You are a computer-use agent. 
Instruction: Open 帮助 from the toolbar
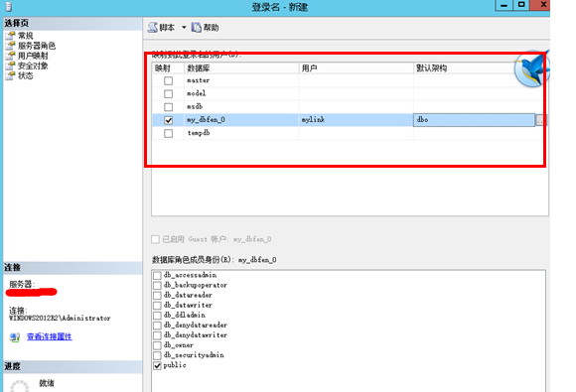(205, 28)
